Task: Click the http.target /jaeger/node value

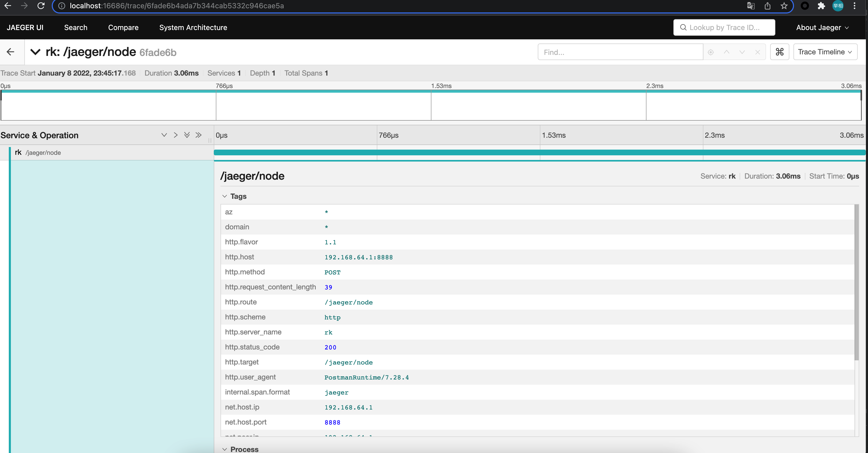Action: (348, 362)
